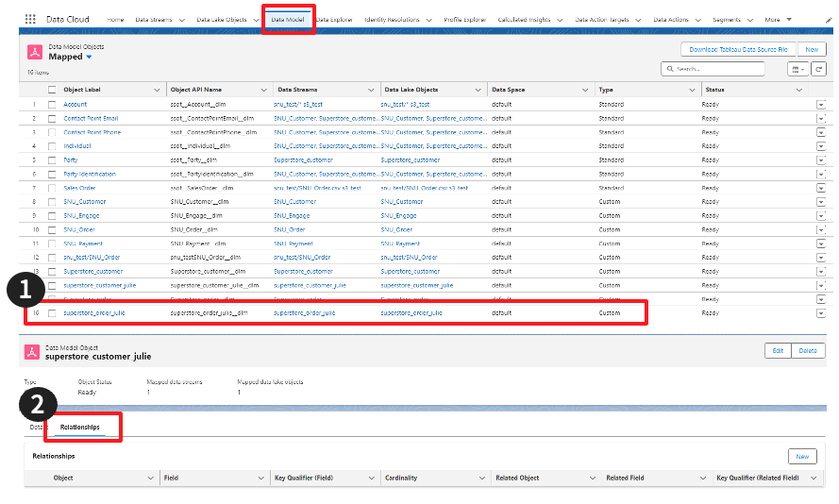This screenshot has height=504, width=839.
Task: Expand the Calculated Insights nav dropdown chevron
Action: [x=560, y=20]
